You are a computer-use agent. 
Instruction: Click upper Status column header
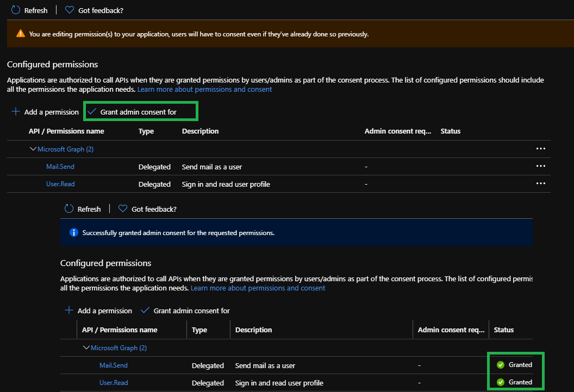click(451, 131)
